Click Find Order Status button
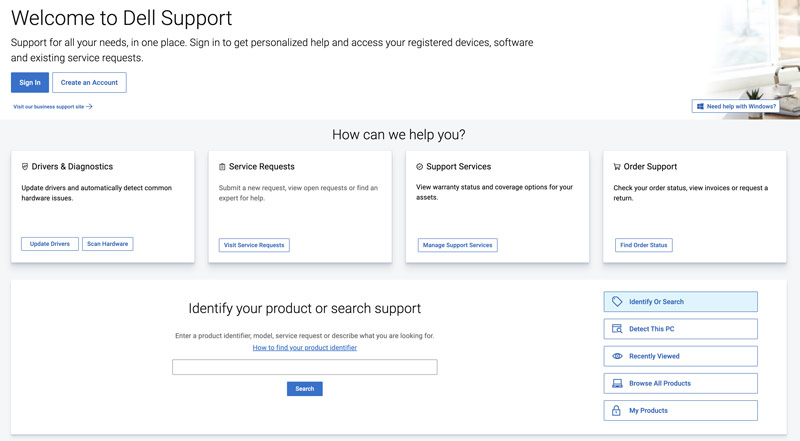Screen dimensions: 800x441 coord(644,245)
